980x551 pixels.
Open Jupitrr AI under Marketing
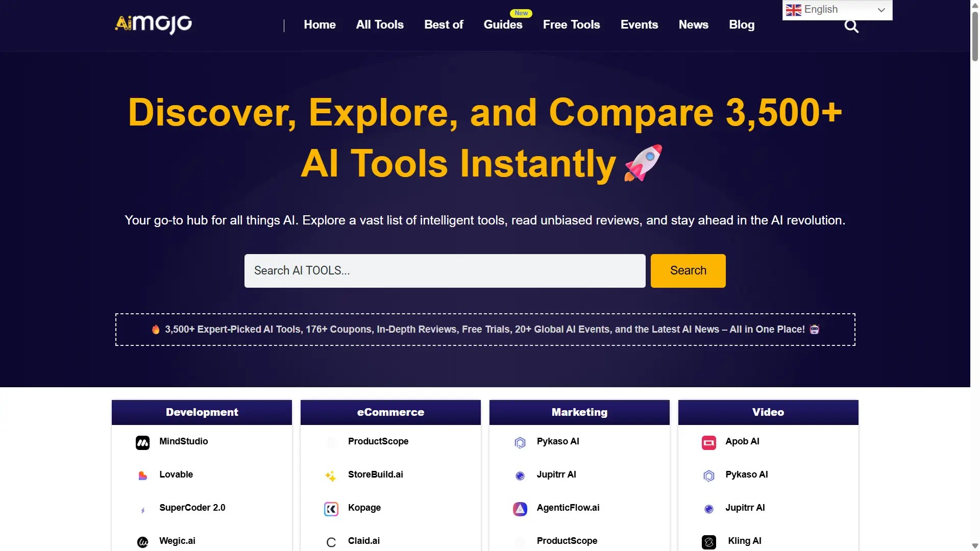[x=556, y=474]
